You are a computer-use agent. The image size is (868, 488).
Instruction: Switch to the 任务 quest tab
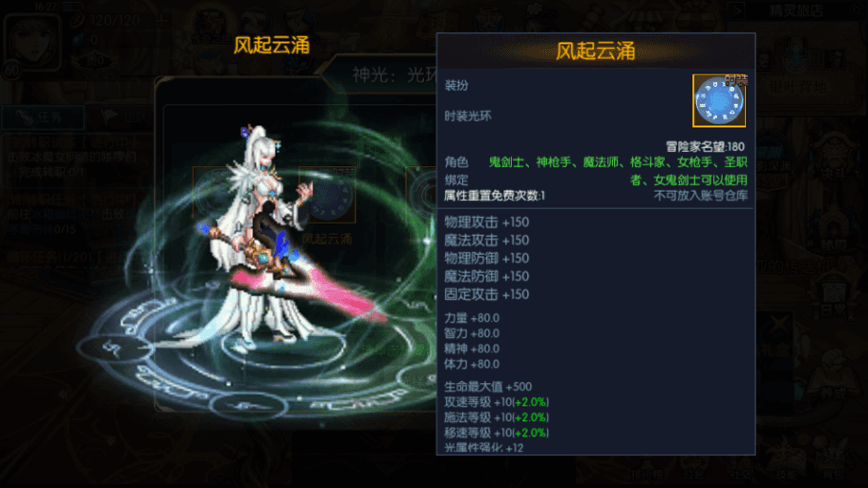point(43,117)
